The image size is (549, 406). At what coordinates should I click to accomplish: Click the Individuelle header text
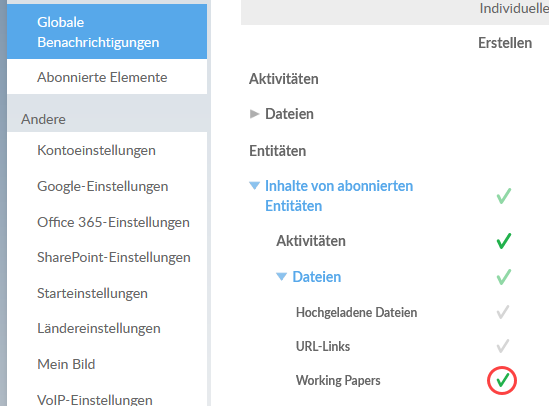point(514,8)
